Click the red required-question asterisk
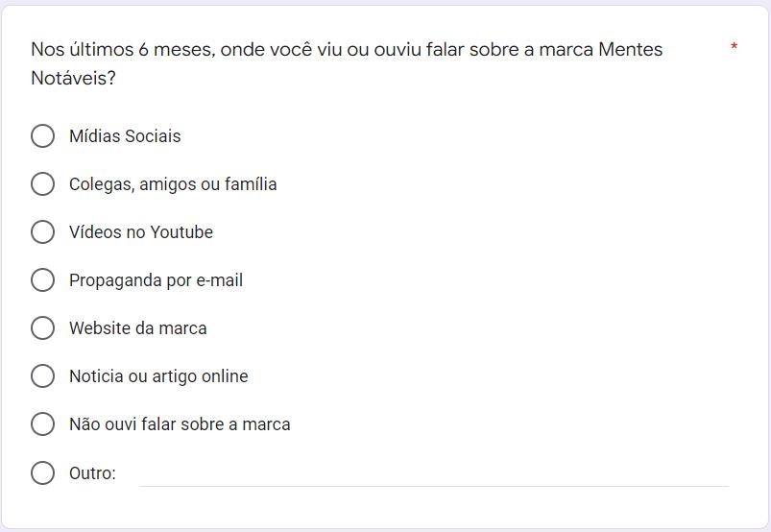The height and width of the screenshot is (532, 771). click(x=735, y=48)
